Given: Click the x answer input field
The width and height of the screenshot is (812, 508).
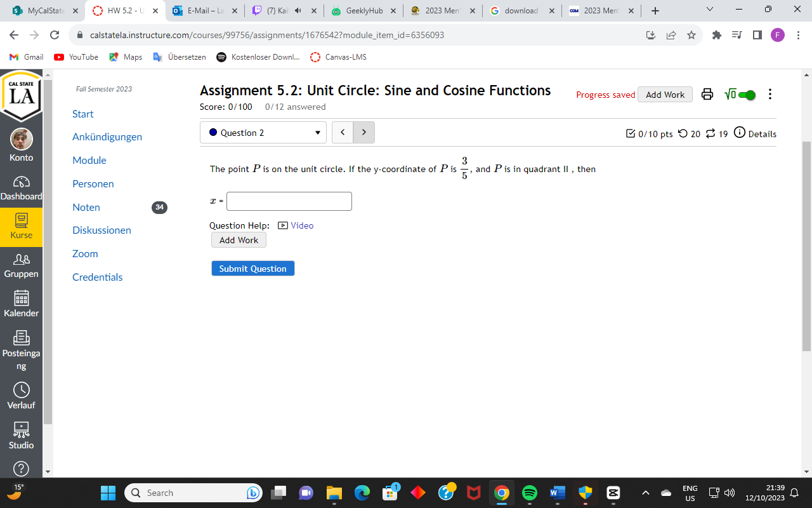Looking at the screenshot, I should coord(289,201).
